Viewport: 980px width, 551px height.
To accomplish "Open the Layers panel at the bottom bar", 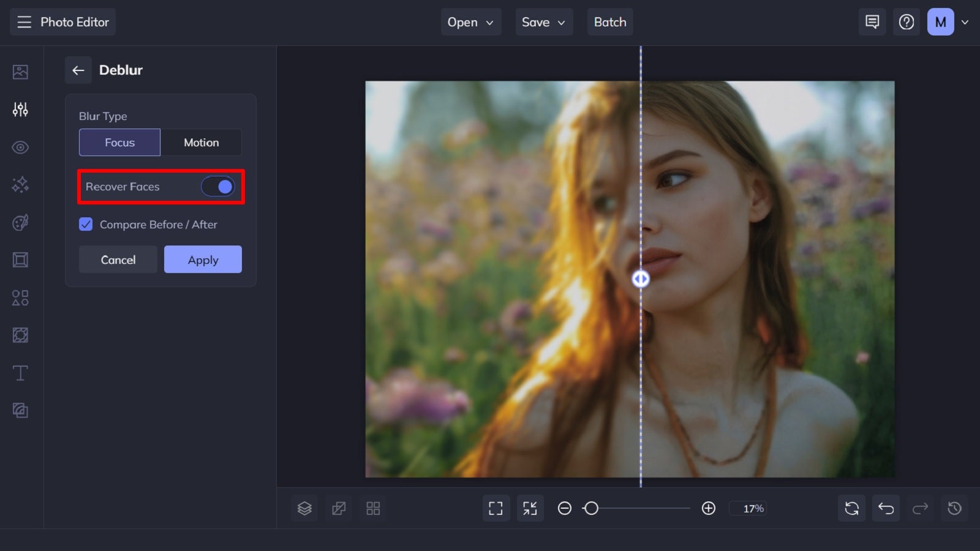I will click(304, 508).
